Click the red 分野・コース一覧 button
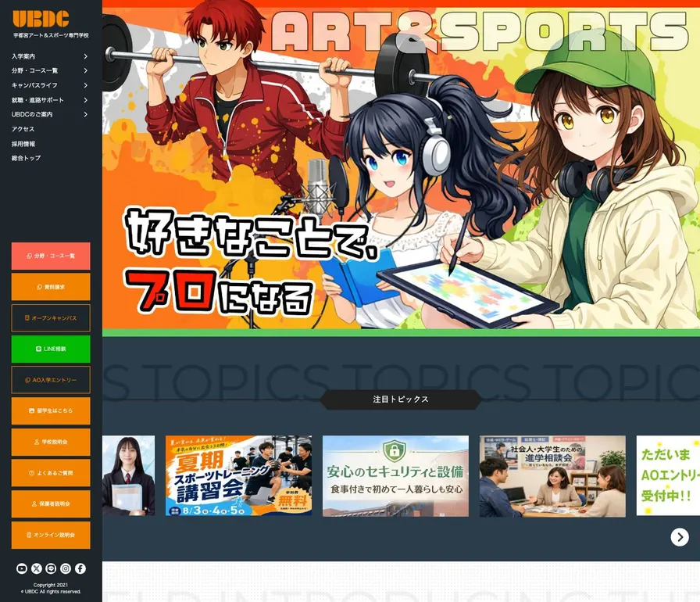The image size is (700, 602). click(x=51, y=256)
